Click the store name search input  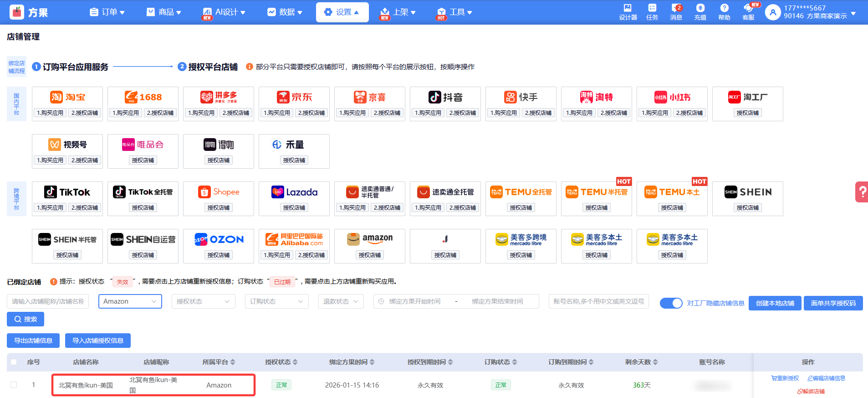click(x=48, y=301)
